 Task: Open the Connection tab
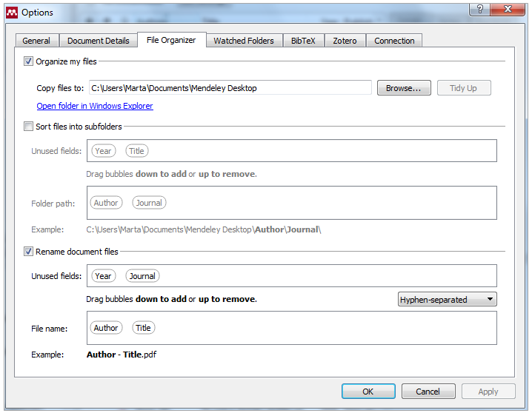(x=394, y=41)
